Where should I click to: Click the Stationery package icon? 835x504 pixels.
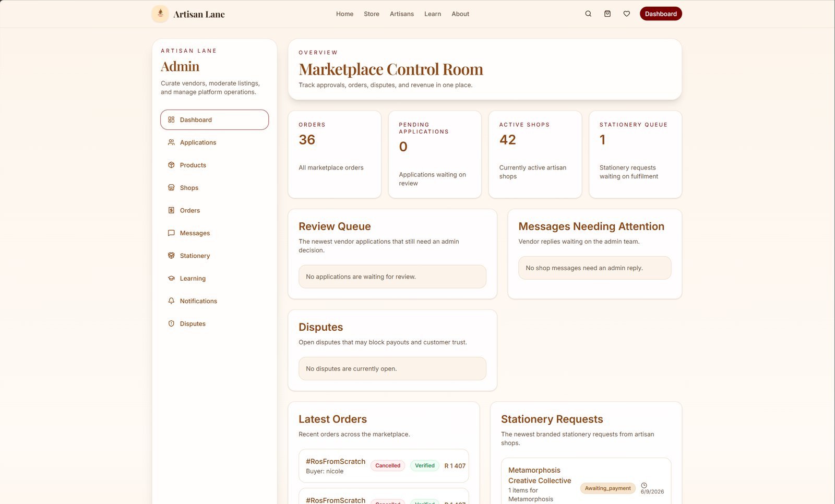(171, 256)
